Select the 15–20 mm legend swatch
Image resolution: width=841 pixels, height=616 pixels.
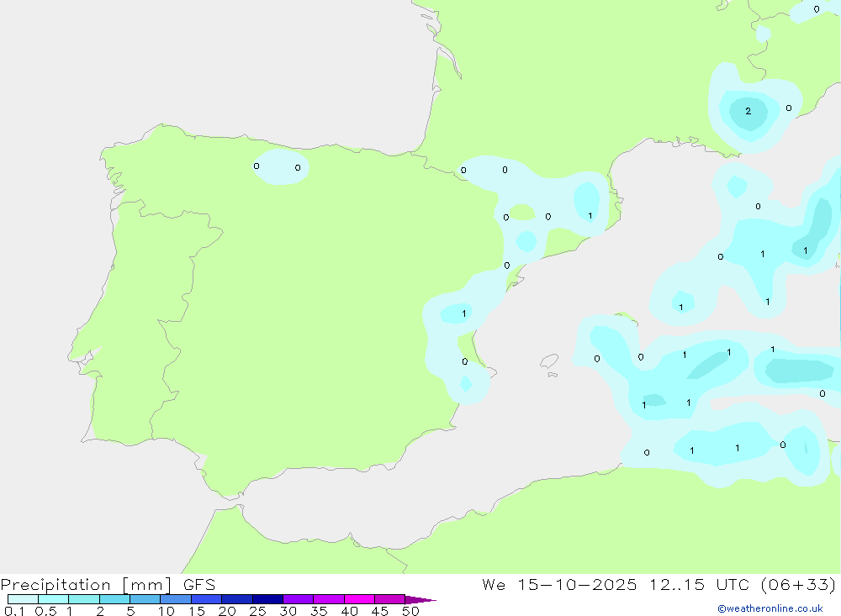coord(207,599)
